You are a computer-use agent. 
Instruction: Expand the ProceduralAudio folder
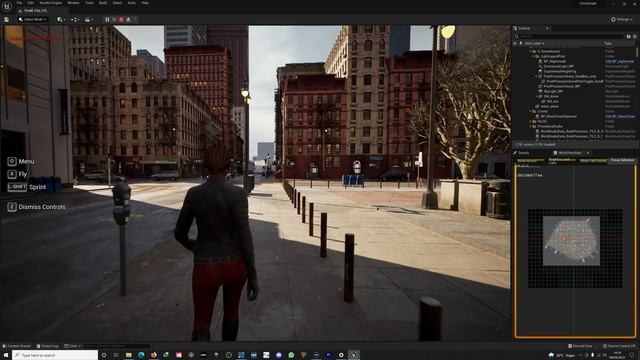531,126
